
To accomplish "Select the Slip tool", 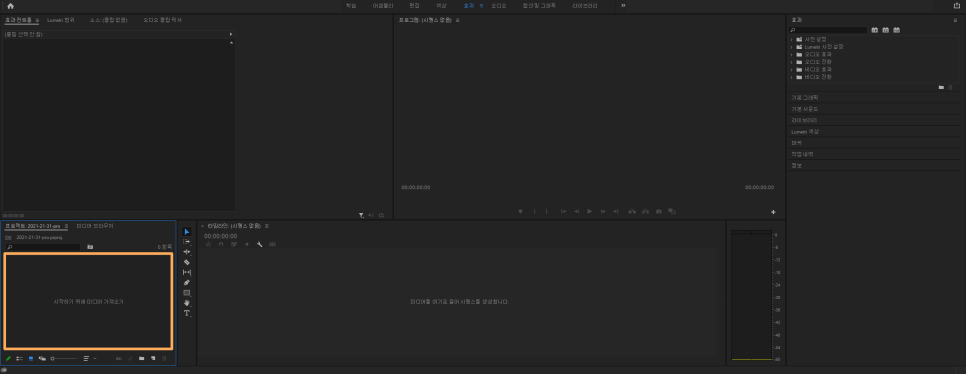I will click(x=187, y=272).
